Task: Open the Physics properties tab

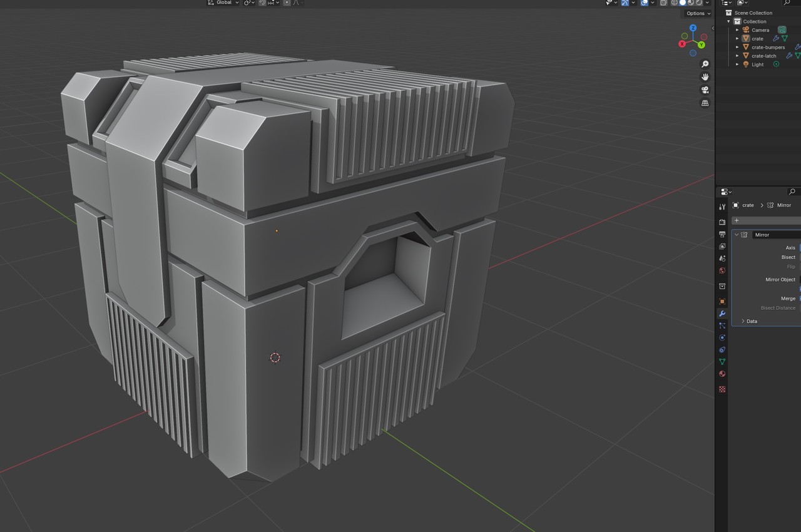Action: pyautogui.click(x=722, y=337)
